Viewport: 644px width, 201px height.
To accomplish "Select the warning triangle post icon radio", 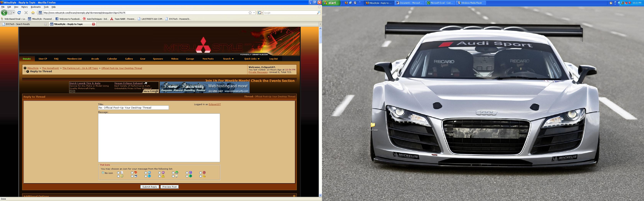I will (x=159, y=176).
